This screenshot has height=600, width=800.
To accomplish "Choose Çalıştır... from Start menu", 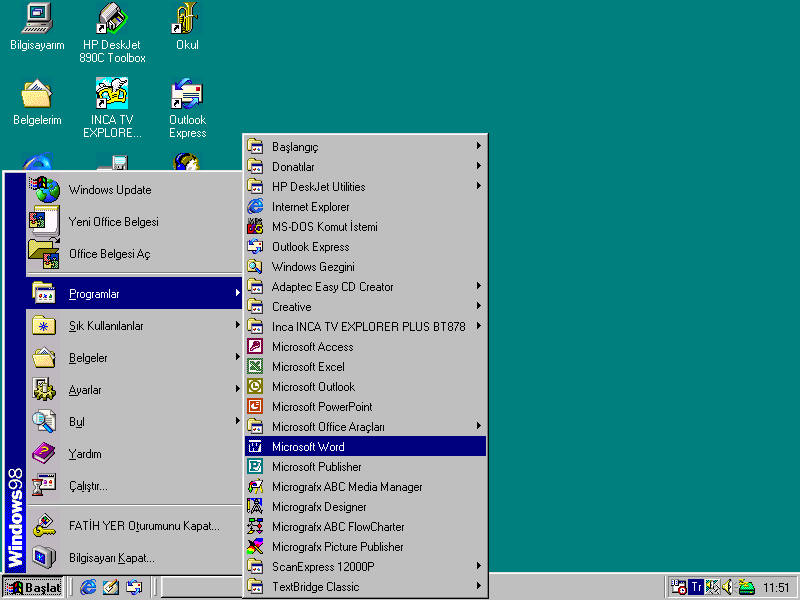I will [134, 486].
